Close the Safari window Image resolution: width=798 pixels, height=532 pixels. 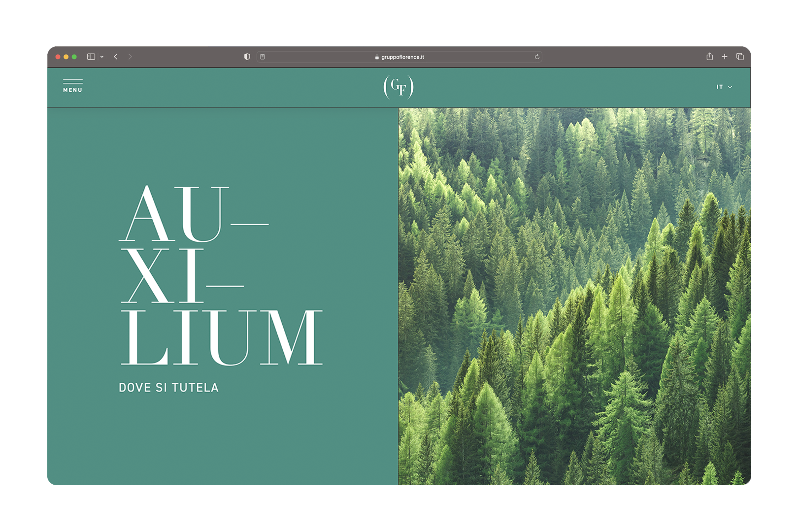(x=58, y=57)
